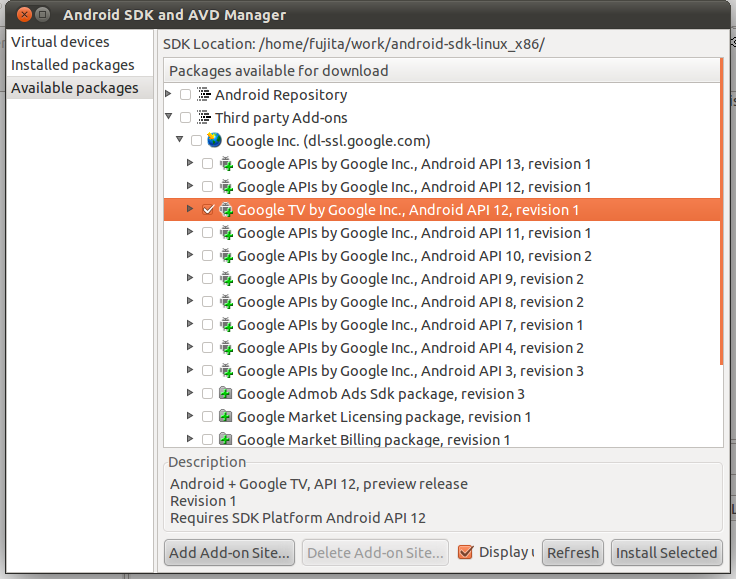Expand Google APIs Android API 13 row
Screen dimensions: 736x579
coord(190,163)
